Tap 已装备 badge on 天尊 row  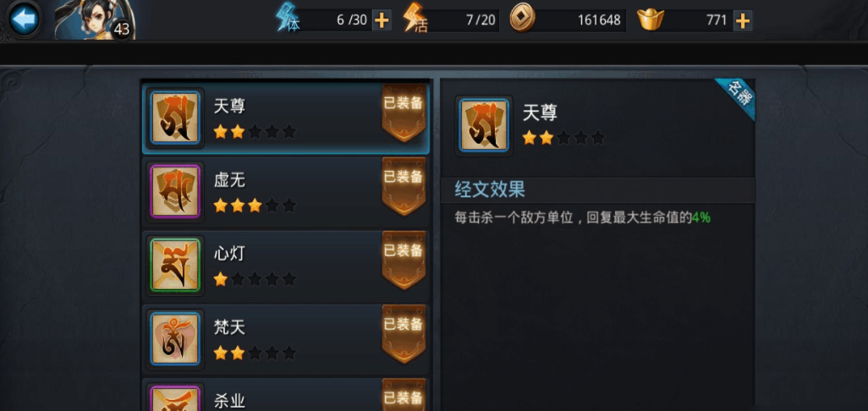click(x=404, y=112)
